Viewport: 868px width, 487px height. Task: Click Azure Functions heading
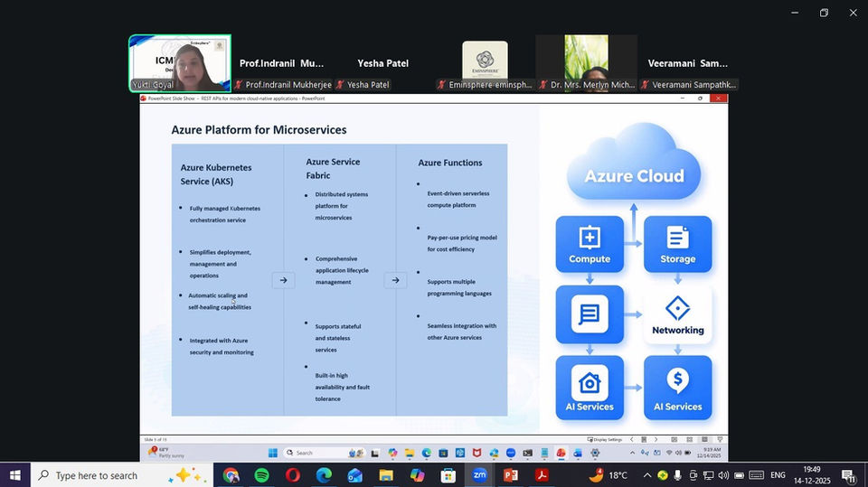coord(450,163)
